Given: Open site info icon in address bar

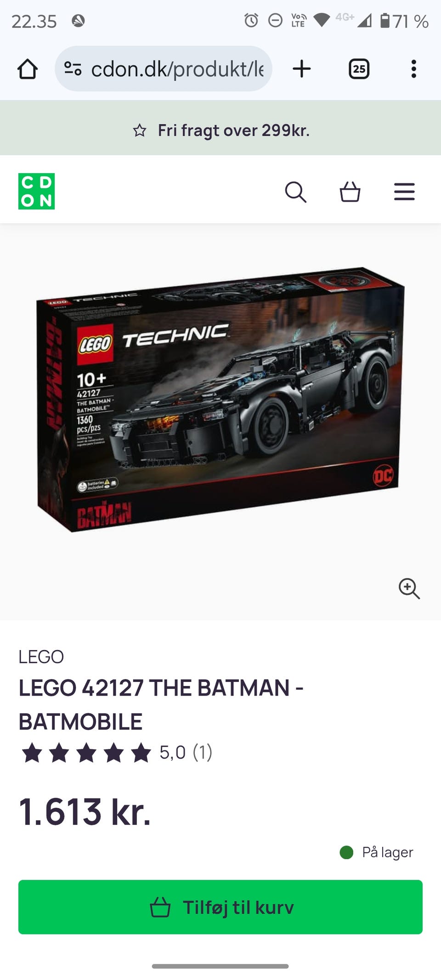Looking at the screenshot, I should pyautogui.click(x=73, y=69).
